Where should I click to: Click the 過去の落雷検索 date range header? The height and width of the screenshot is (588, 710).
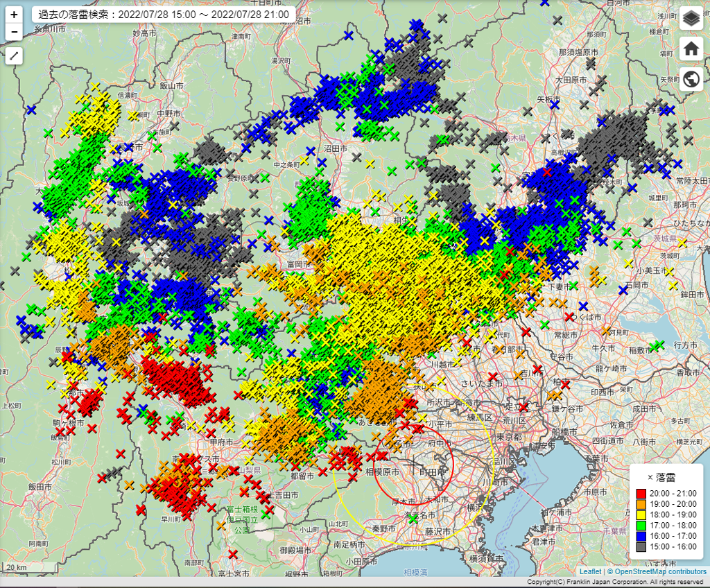pos(164,14)
